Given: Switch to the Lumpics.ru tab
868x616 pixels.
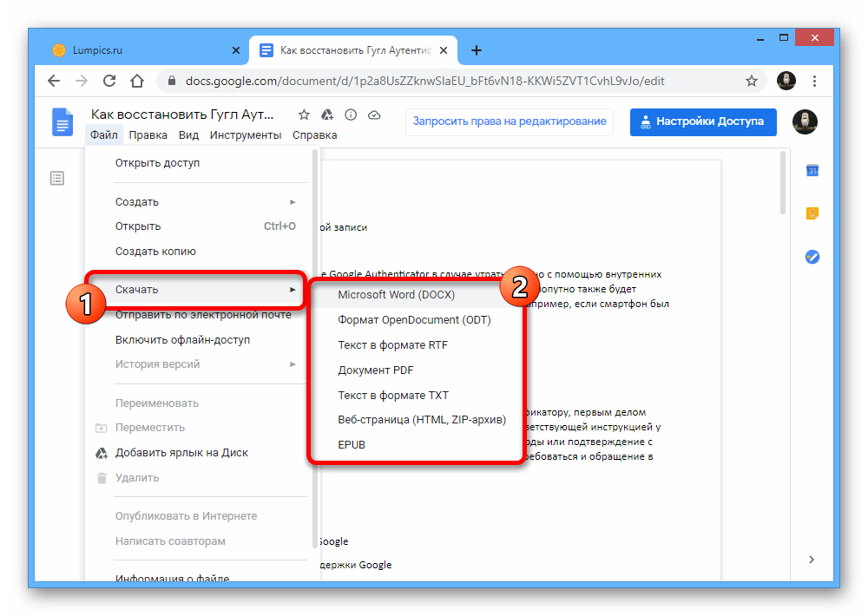Looking at the screenshot, I should click(97, 50).
